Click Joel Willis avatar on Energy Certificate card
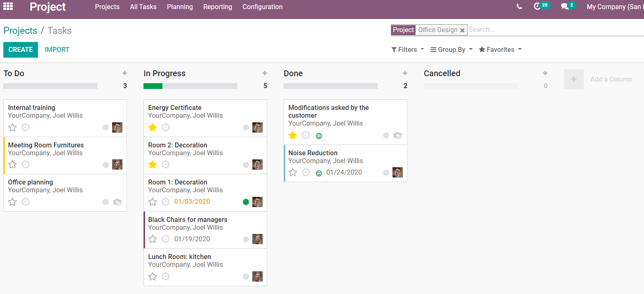Screen dimensions: 644x294 [257, 127]
